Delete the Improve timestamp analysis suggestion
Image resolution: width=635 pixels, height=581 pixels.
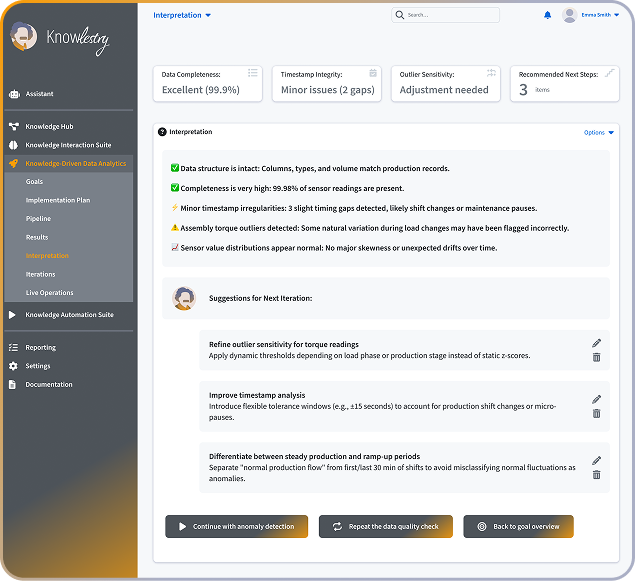point(597,413)
